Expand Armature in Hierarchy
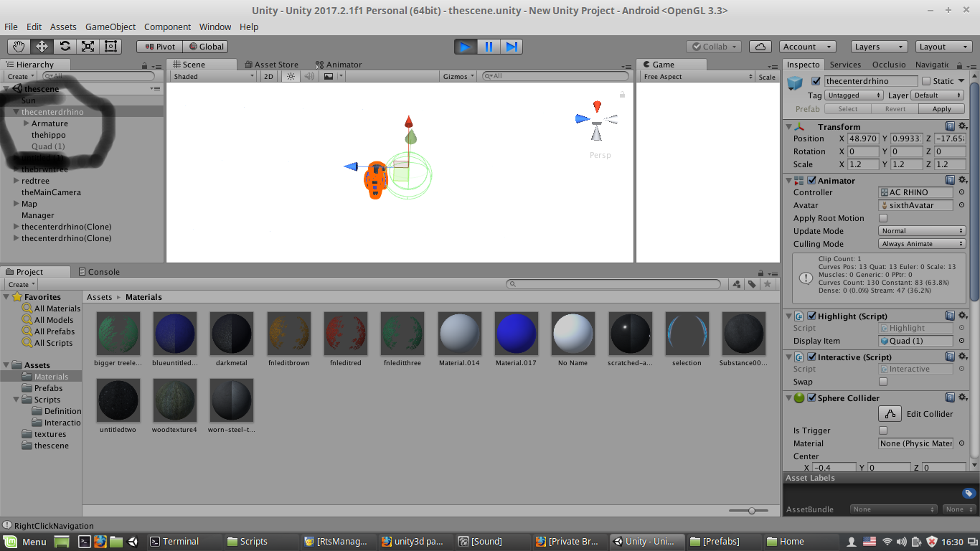Image resolution: width=980 pixels, height=551 pixels. (27, 123)
